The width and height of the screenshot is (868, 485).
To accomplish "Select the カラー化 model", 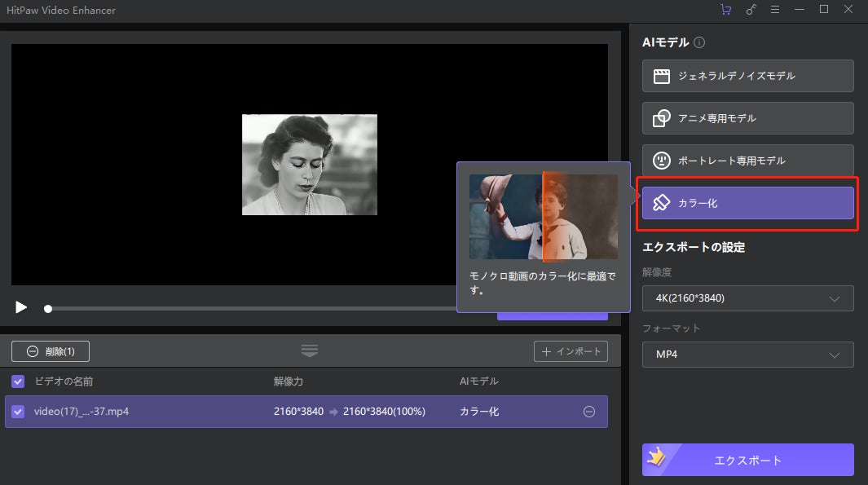I will tap(747, 203).
